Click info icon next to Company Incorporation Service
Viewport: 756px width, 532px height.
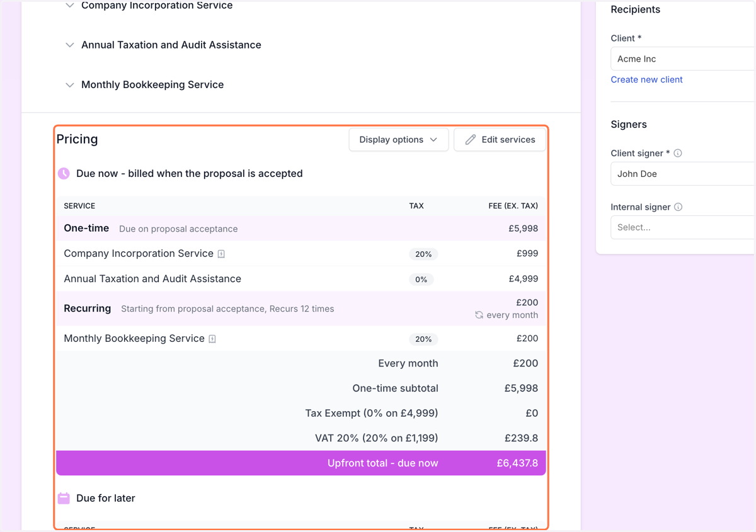pyautogui.click(x=221, y=254)
